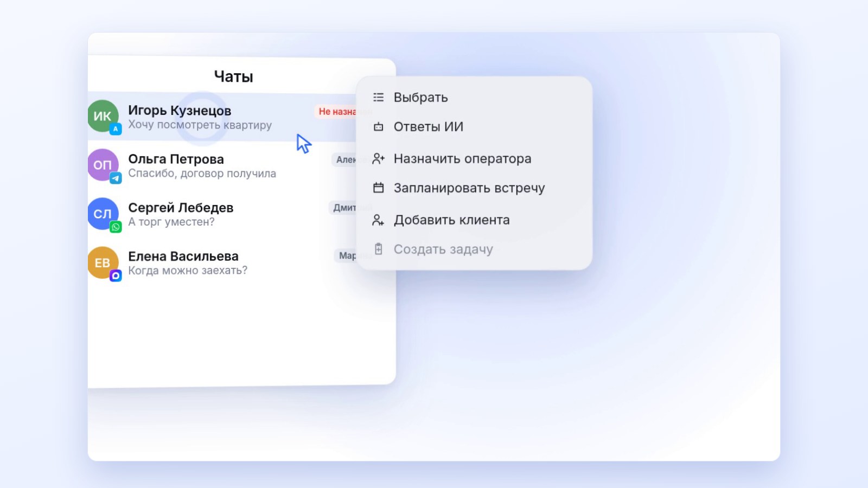Open the chat with Елена Васильева
Image resolution: width=868 pixels, height=488 pixels.
pos(222,263)
